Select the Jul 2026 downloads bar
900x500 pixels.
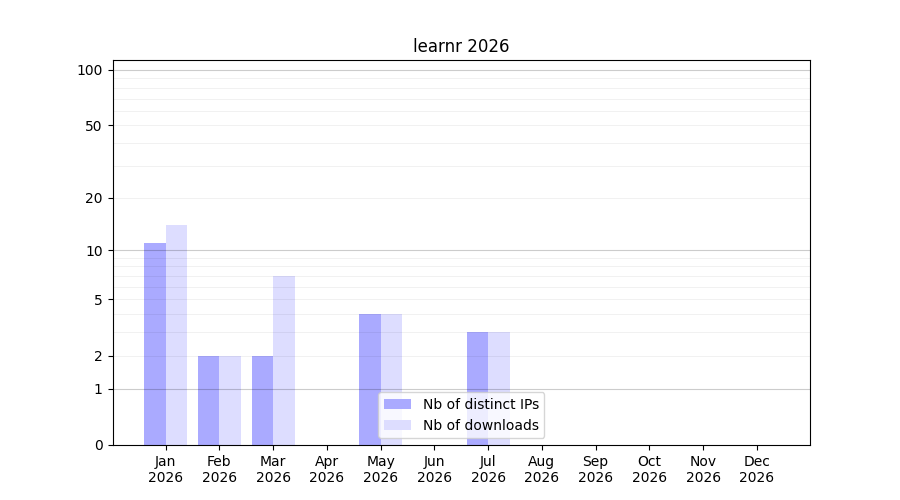pyautogui.click(x=499, y=389)
